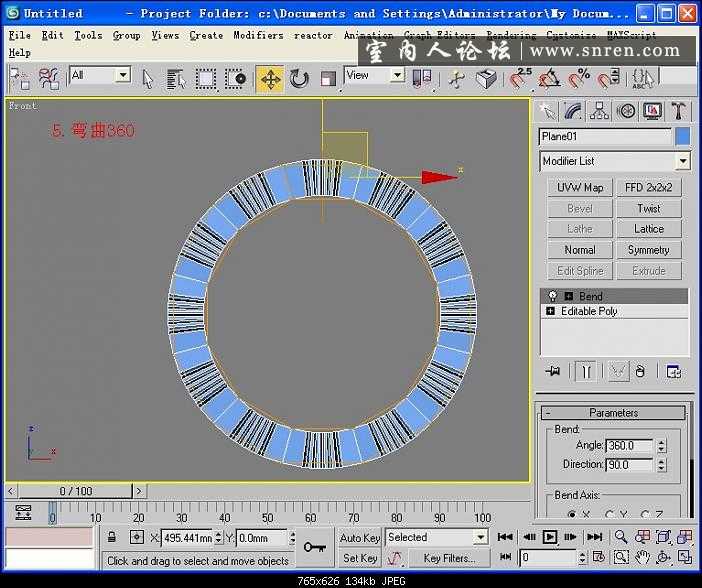Click the time slider right arrow
The image size is (702, 588).
[x=139, y=491]
